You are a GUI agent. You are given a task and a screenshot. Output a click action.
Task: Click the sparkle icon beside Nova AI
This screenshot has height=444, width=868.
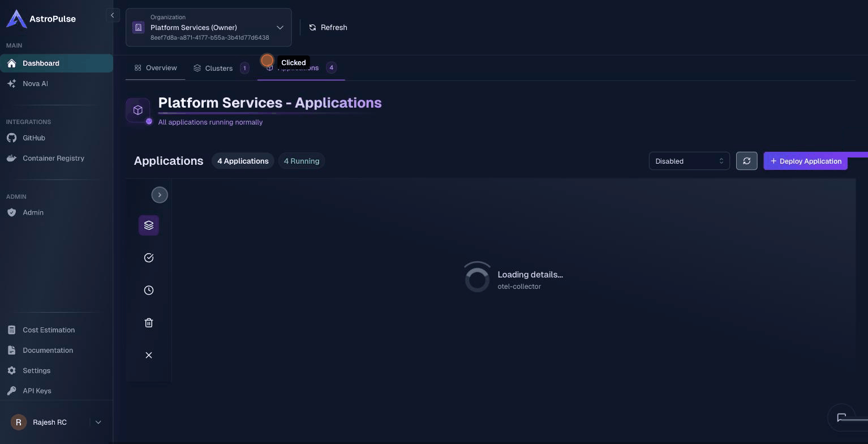pos(11,83)
